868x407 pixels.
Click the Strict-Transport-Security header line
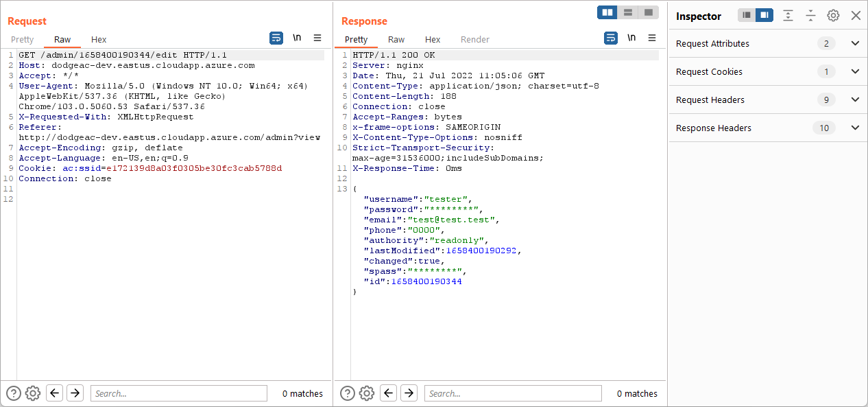(448, 152)
